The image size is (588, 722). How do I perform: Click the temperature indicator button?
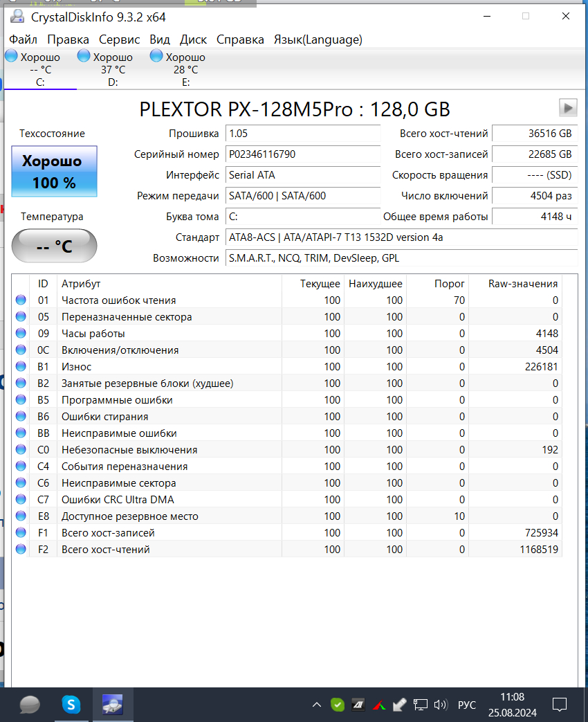54,246
